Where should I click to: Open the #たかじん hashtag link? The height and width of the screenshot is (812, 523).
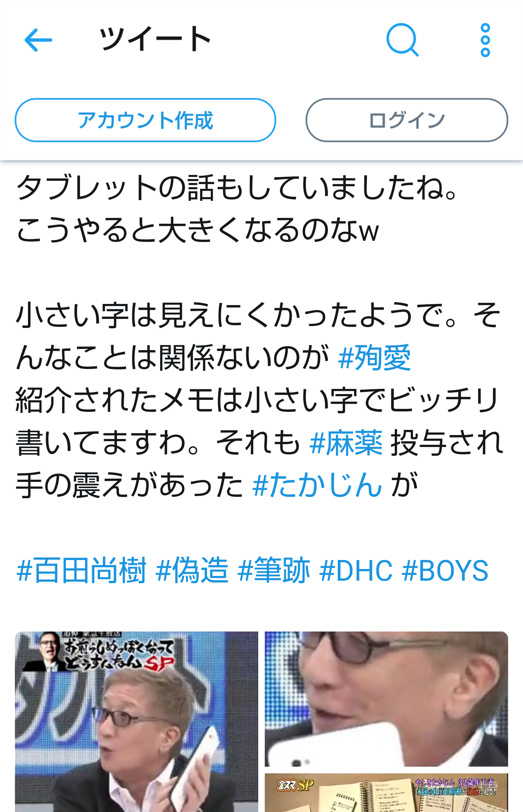(x=317, y=485)
